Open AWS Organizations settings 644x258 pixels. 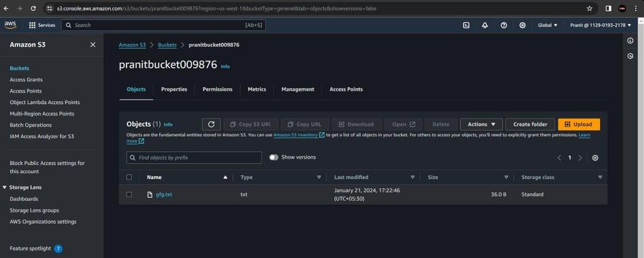click(43, 222)
